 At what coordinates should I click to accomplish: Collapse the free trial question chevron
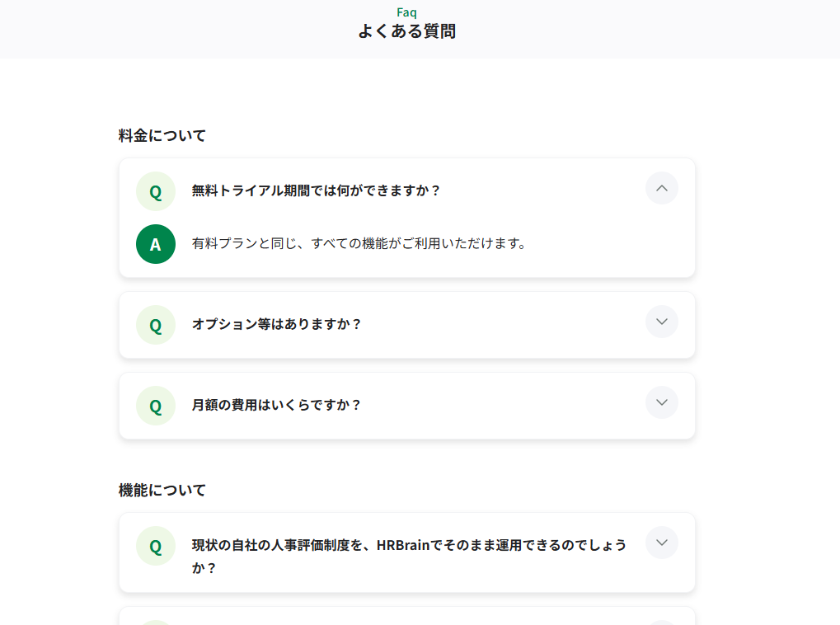point(662,188)
